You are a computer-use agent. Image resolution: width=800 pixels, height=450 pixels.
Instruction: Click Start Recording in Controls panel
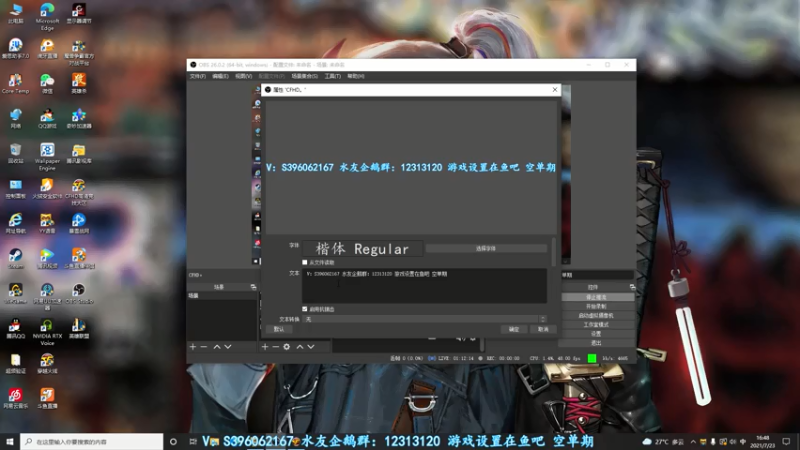[596, 306]
